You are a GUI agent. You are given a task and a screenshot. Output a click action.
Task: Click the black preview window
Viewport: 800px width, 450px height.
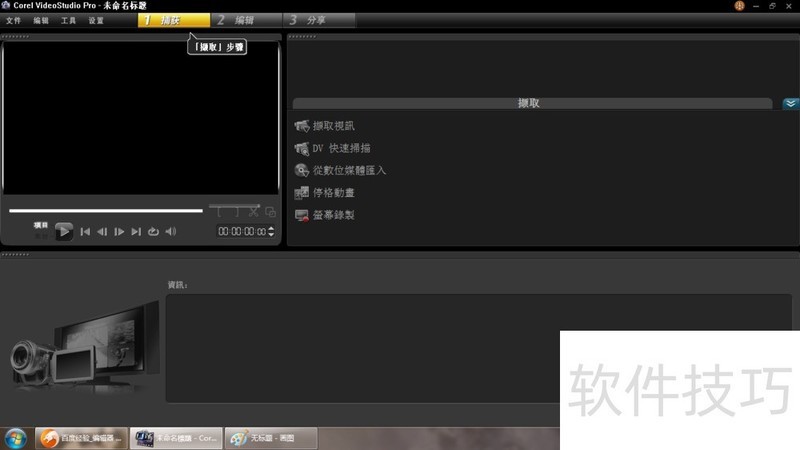click(x=141, y=118)
